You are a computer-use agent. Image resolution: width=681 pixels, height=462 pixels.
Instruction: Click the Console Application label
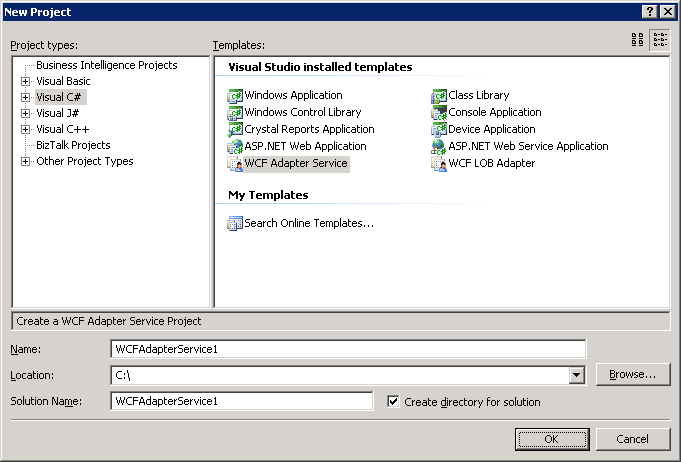point(495,112)
